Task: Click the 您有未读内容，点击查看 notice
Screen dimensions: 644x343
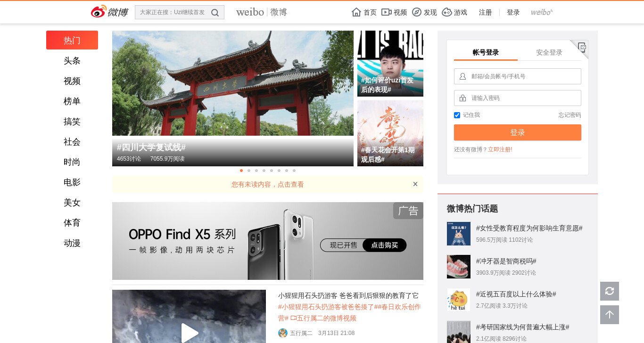Action: 268,184
